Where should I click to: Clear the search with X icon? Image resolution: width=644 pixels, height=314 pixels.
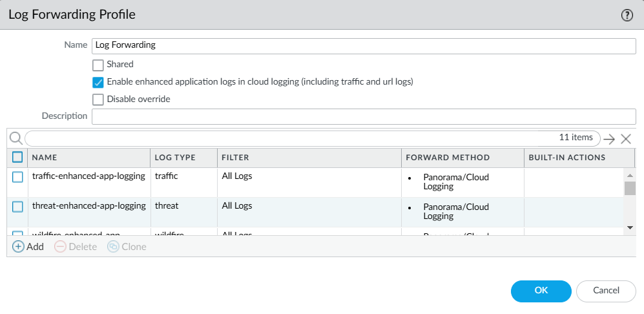[x=625, y=138]
